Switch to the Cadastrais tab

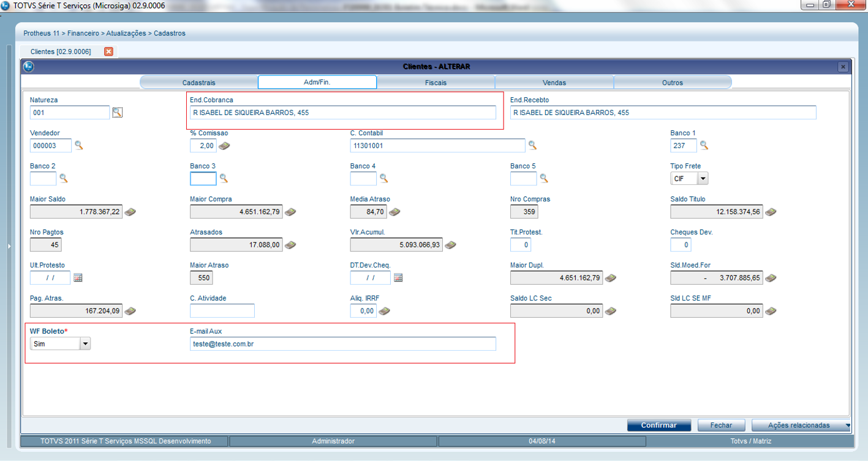pos(198,83)
